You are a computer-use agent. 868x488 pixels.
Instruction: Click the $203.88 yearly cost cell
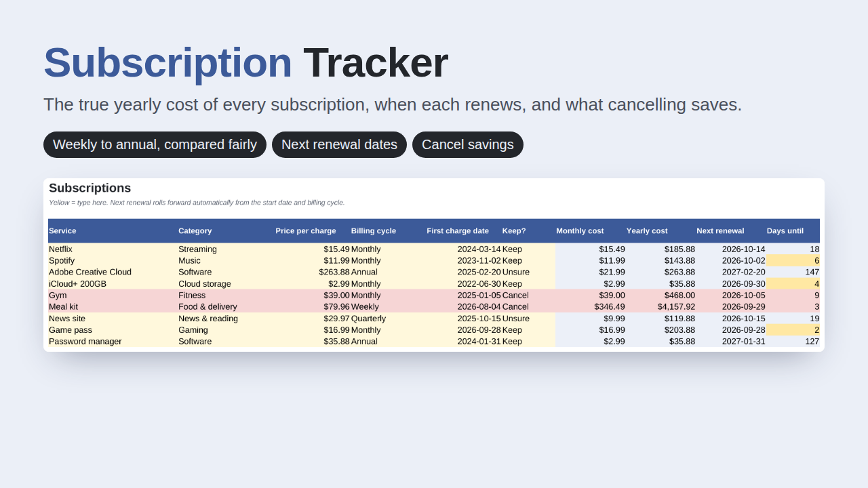pyautogui.click(x=660, y=330)
